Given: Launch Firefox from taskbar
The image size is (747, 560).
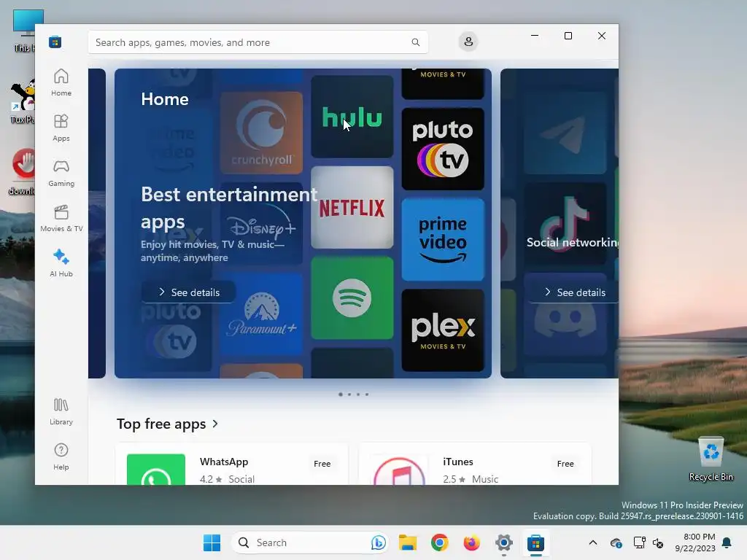Looking at the screenshot, I should tap(472, 542).
